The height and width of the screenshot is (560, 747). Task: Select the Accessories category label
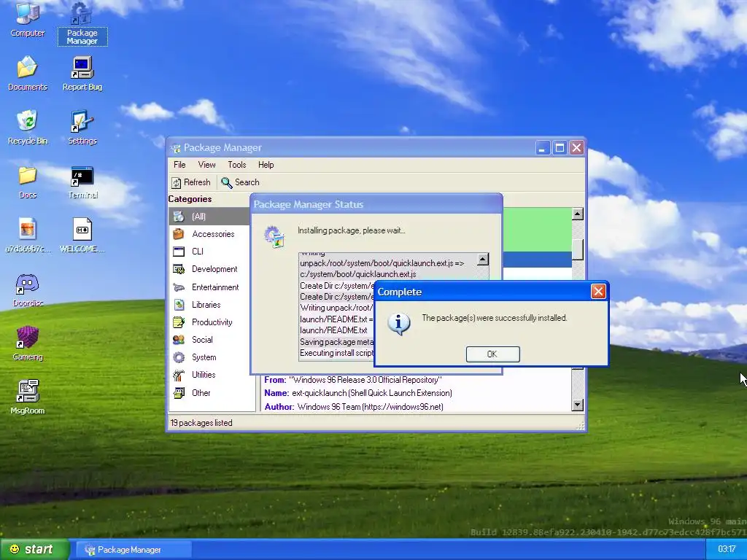(213, 234)
